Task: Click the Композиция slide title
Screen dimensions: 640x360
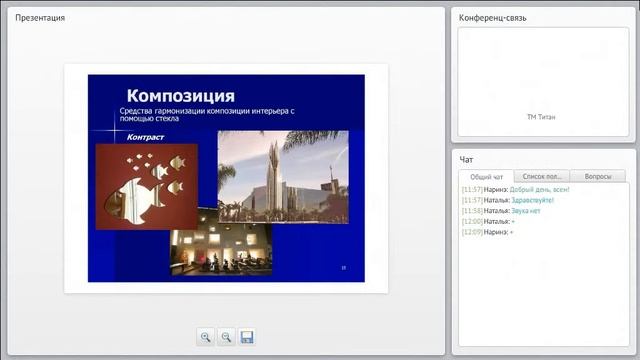Action: point(181,96)
